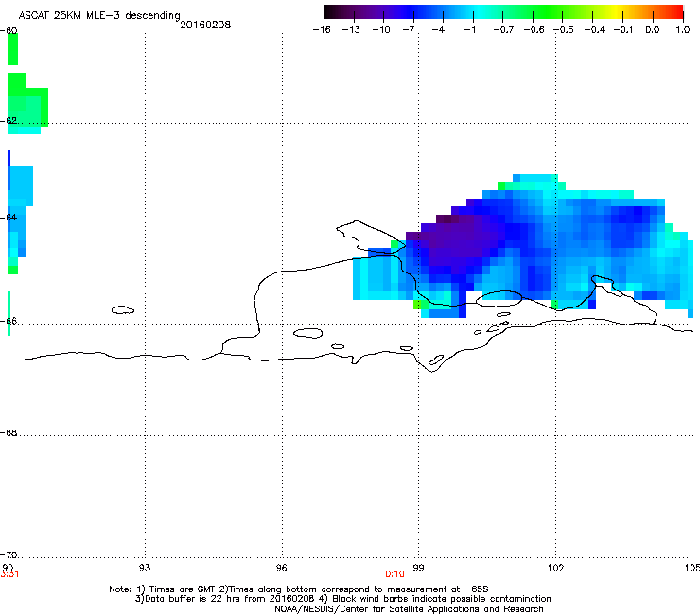Click the red end of the color scale
The height and width of the screenshot is (615, 700).
click(x=674, y=11)
